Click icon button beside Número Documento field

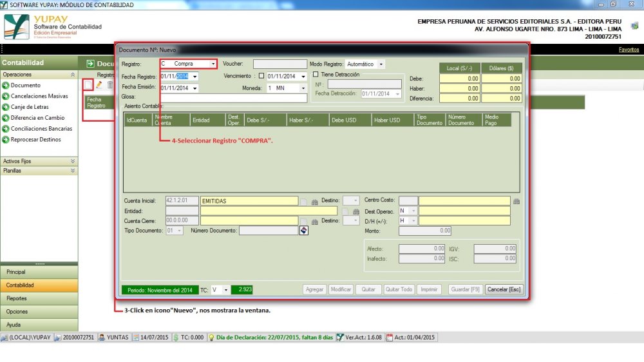(303, 231)
